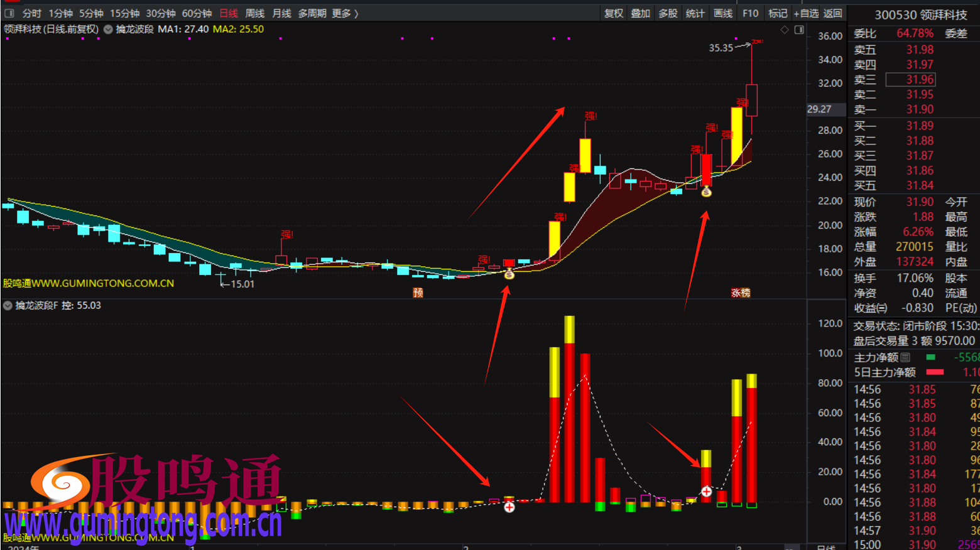Image resolution: width=980 pixels, height=550 pixels.
Task: Click the 画线 drawing tool button
Action: click(723, 13)
